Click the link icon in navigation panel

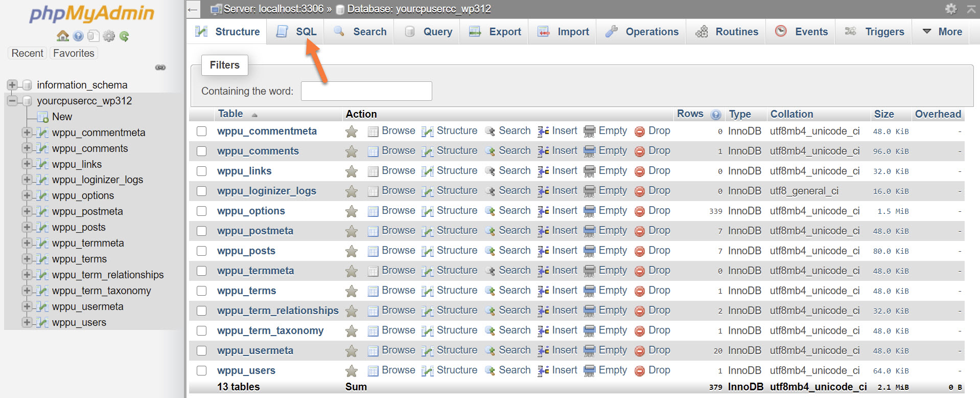tap(160, 68)
